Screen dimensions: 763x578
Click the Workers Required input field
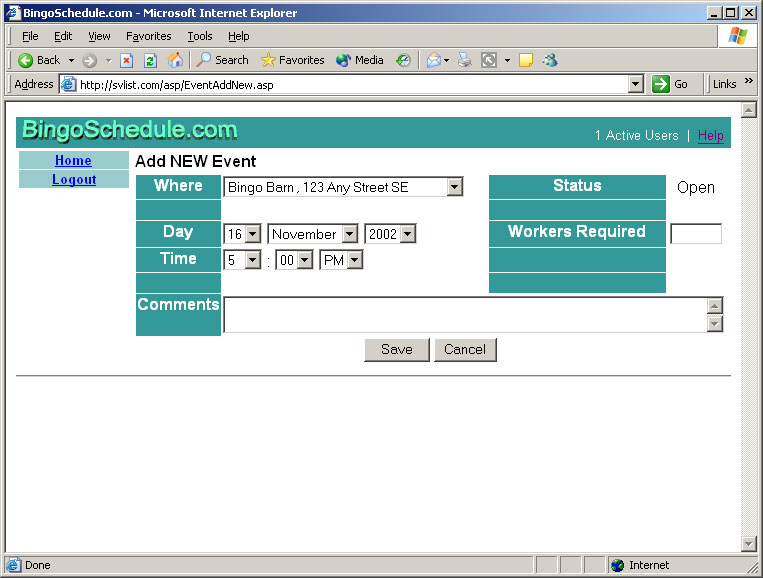coord(696,234)
